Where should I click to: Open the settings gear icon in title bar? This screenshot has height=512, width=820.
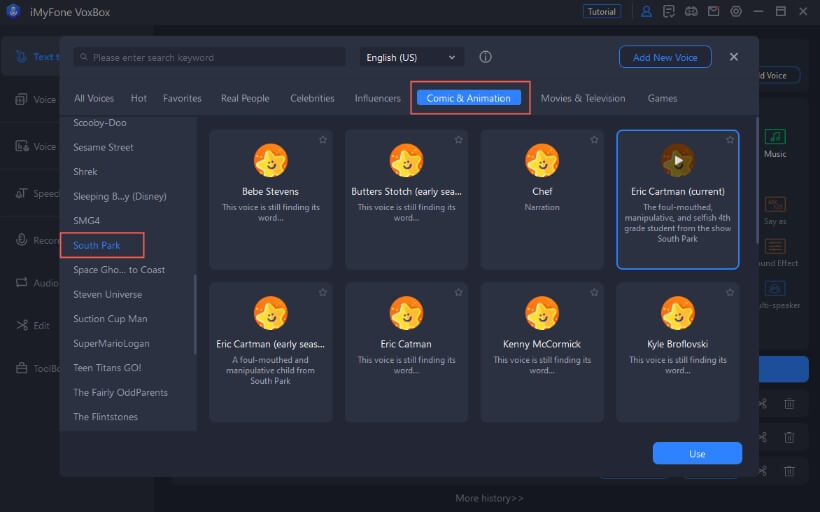point(736,12)
